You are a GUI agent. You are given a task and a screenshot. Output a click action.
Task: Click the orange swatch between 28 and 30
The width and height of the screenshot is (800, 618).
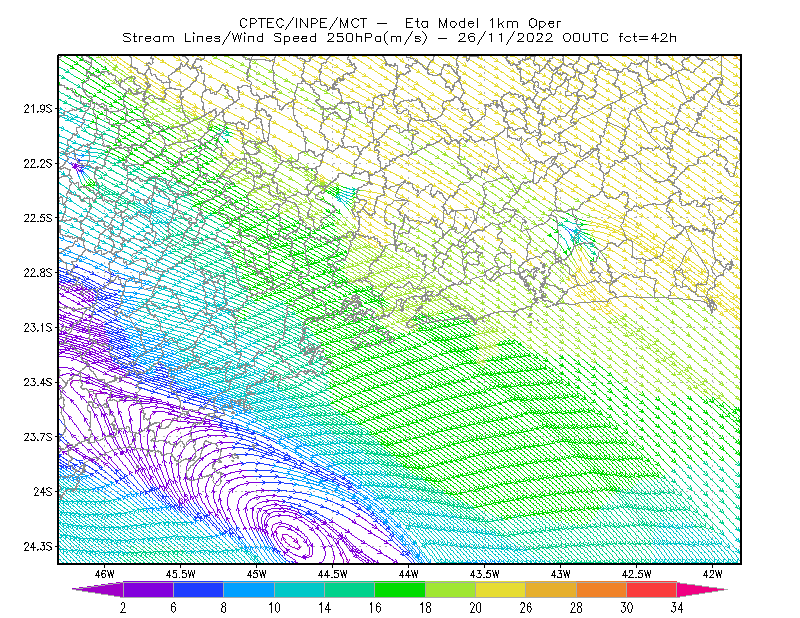pos(602,589)
